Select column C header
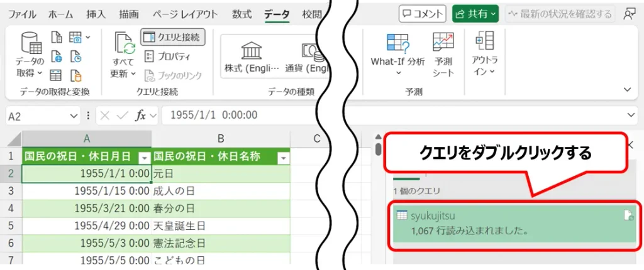The width and height of the screenshot is (644, 270). (317, 139)
